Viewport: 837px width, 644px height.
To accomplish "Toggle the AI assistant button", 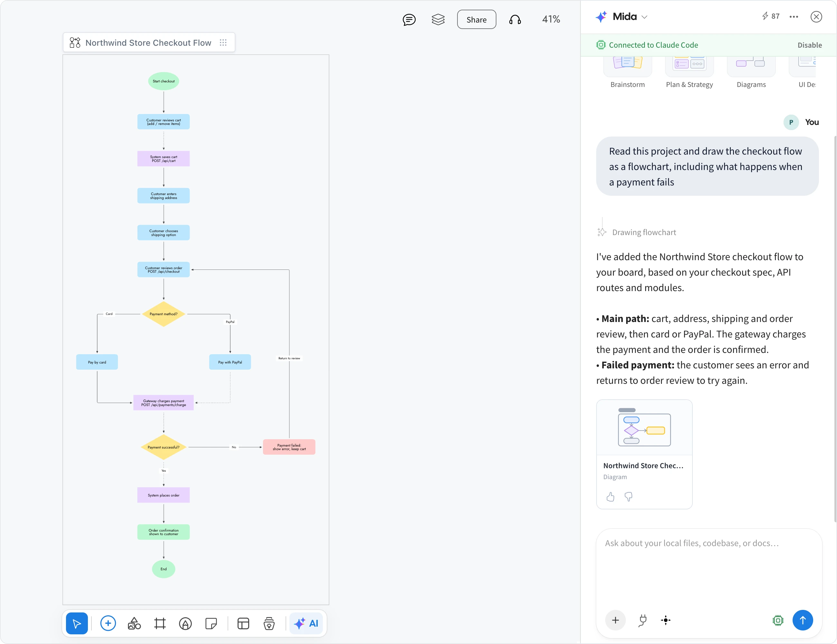I will [306, 623].
